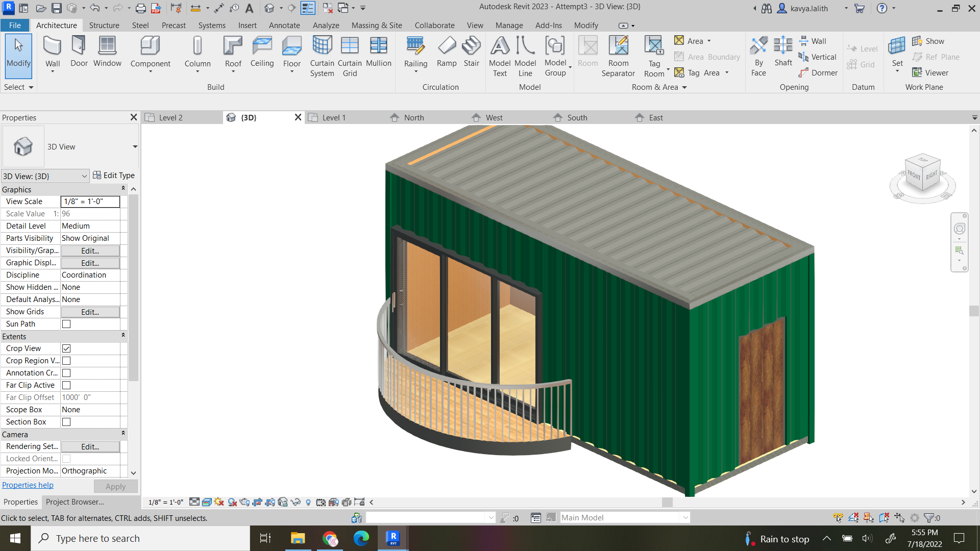Image resolution: width=980 pixels, height=551 pixels.
Task: Open the Properties help link
Action: (28, 485)
